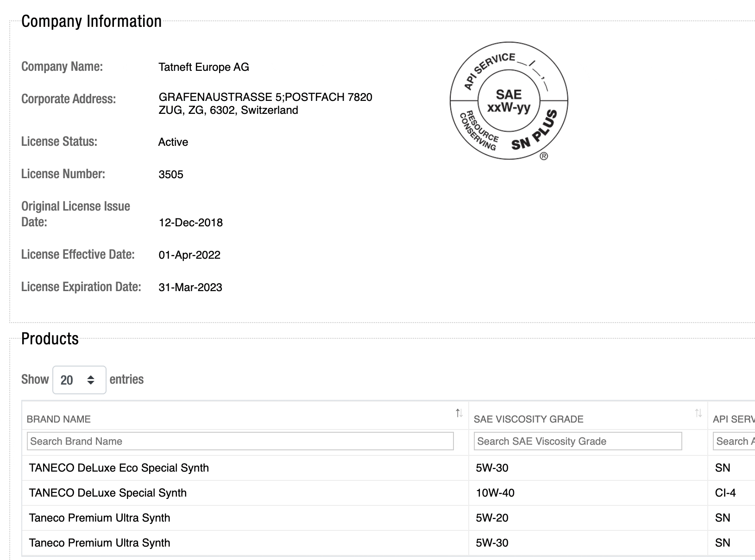Image resolution: width=755 pixels, height=560 pixels.
Task: Select TANECO DeLuxe Special Synth row
Action: point(388,493)
